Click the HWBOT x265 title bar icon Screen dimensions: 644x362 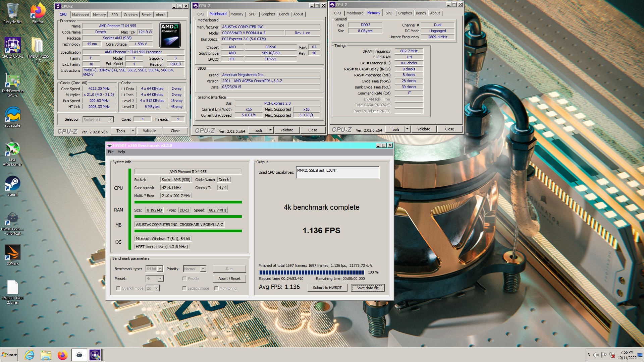coord(109,145)
